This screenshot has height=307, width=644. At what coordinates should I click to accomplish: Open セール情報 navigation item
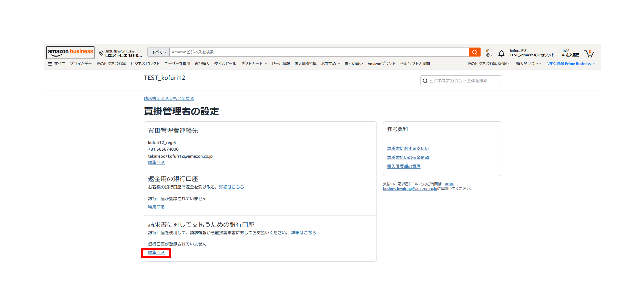(x=280, y=64)
